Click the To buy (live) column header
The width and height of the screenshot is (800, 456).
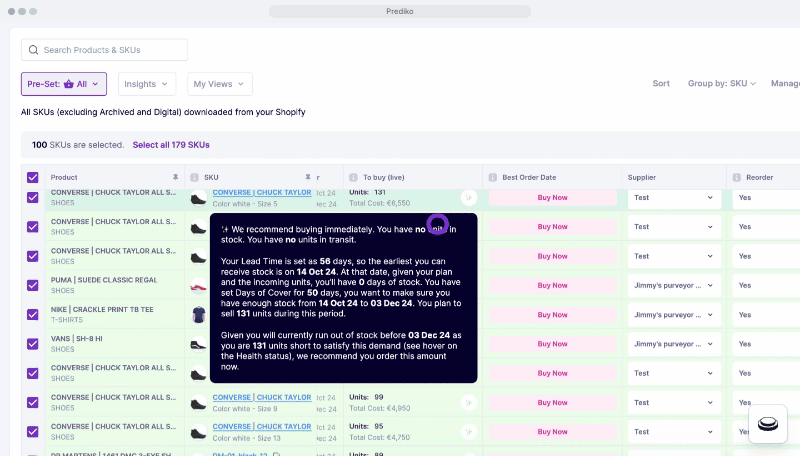pos(413,177)
